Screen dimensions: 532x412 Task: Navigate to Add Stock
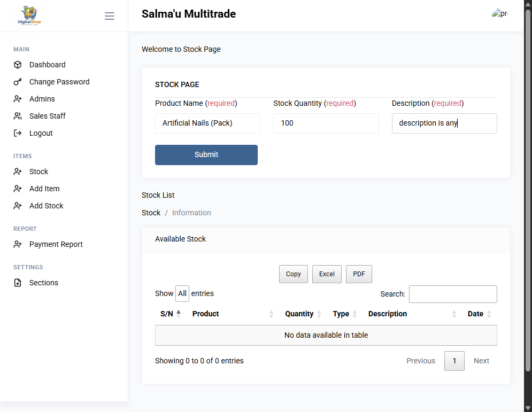[x=47, y=206]
